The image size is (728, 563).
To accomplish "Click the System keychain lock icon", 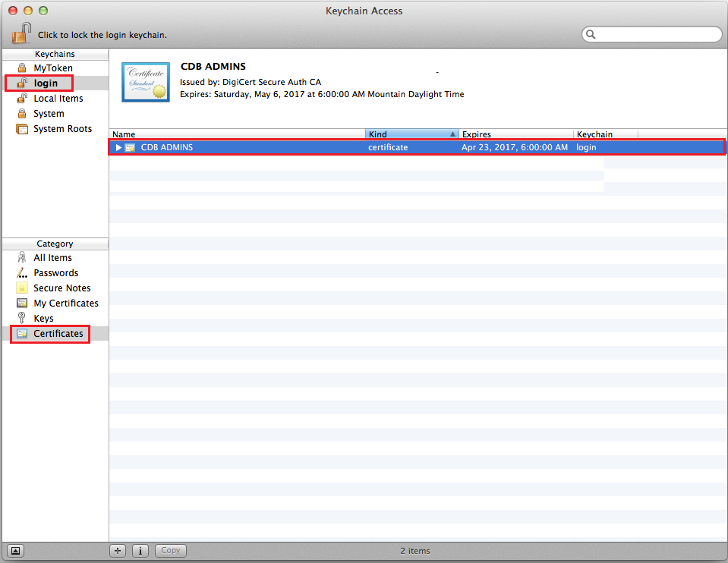I will tap(22, 114).
